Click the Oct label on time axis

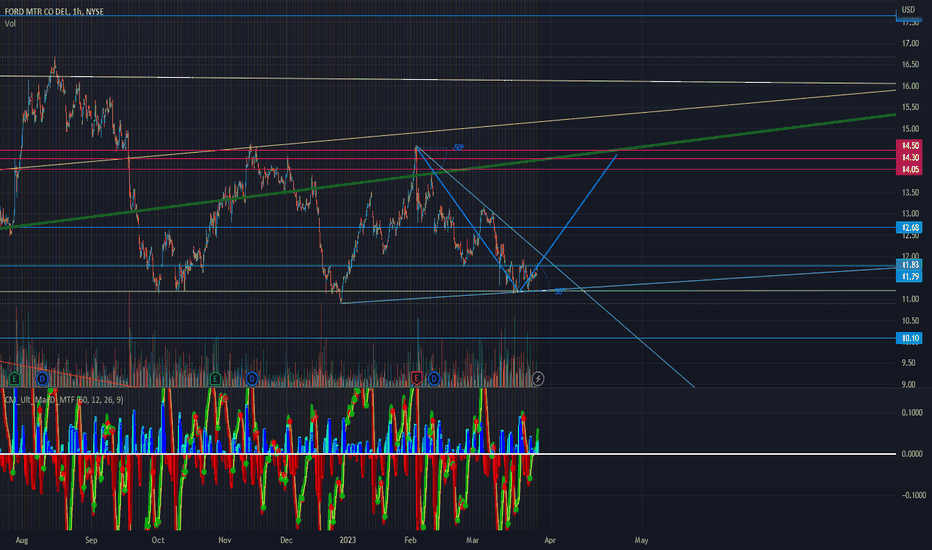point(158,540)
